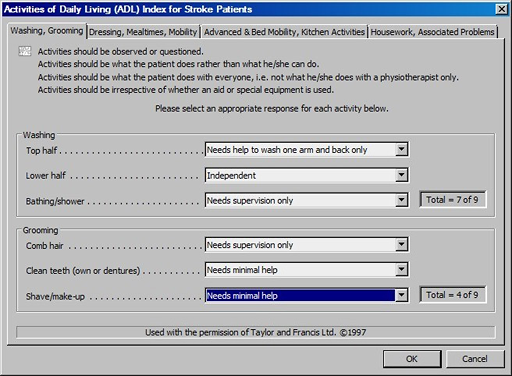Close the ADL Index dialog window
Viewport: 512px width, 376px height.
(x=502, y=9)
